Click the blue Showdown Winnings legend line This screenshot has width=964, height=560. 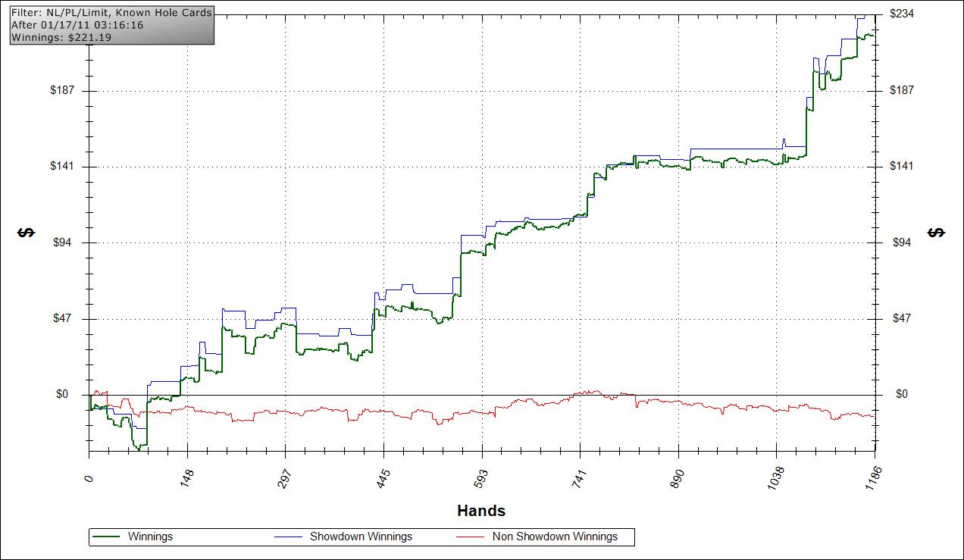[288, 537]
